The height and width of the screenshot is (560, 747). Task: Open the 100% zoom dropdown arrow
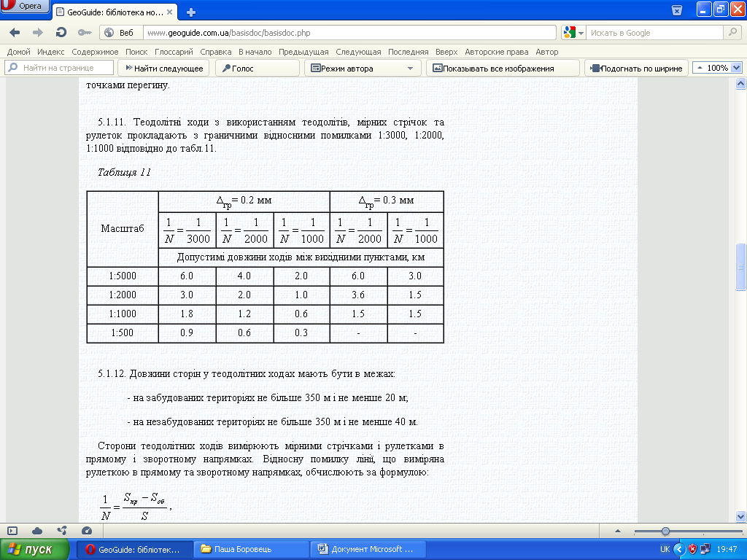pos(736,68)
